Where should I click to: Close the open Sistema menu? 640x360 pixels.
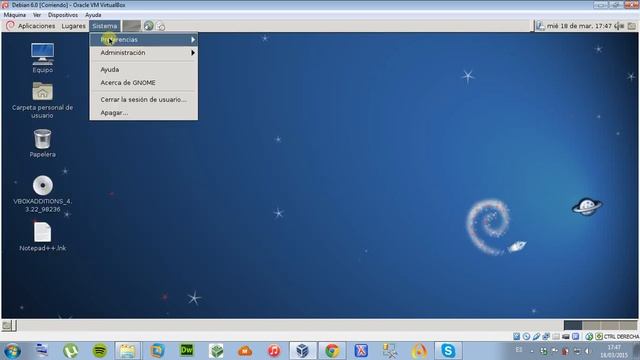104,26
